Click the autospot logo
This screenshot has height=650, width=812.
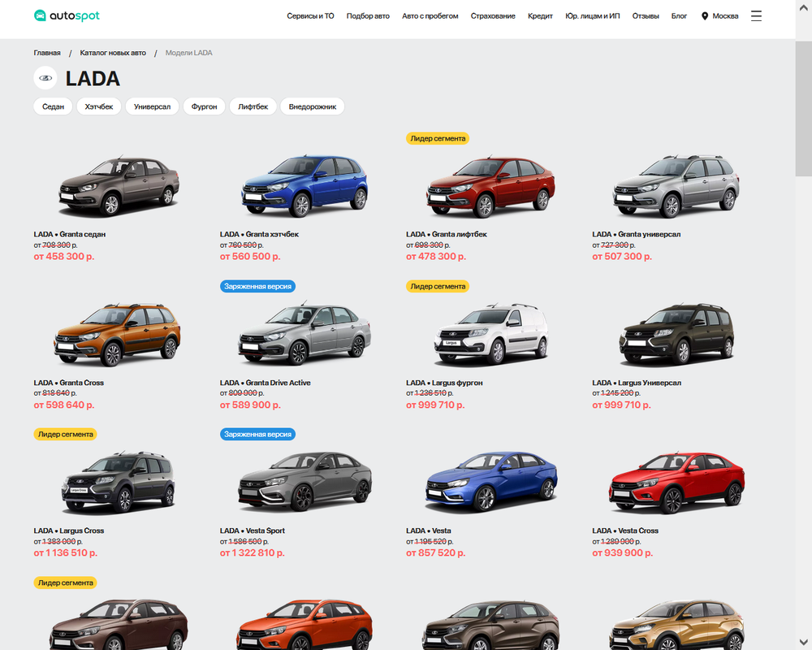(67, 15)
